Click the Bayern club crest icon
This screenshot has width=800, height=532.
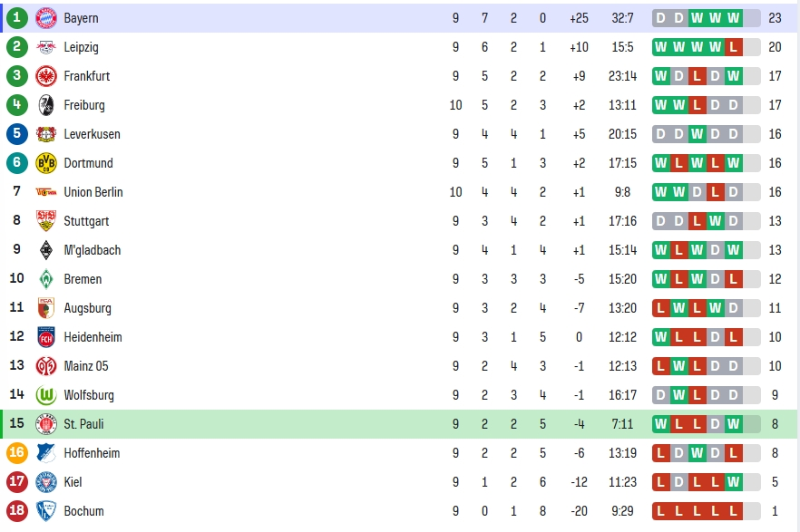click(46, 18)
